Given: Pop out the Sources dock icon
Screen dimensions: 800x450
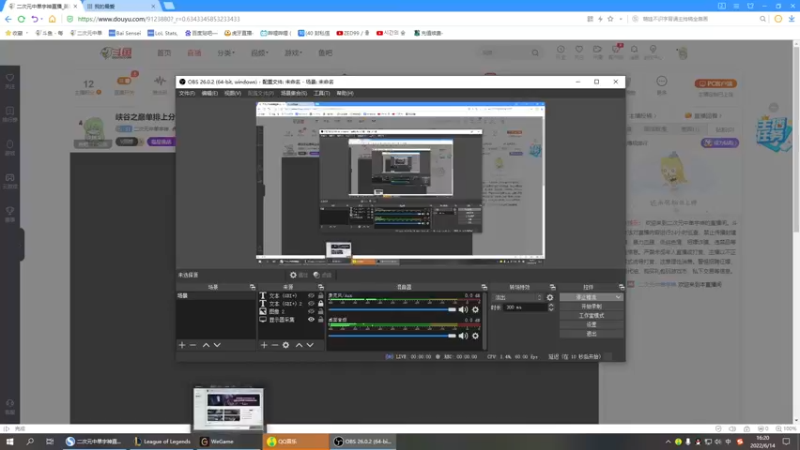Looking at the screenshot, I should (x=320, y=287).
